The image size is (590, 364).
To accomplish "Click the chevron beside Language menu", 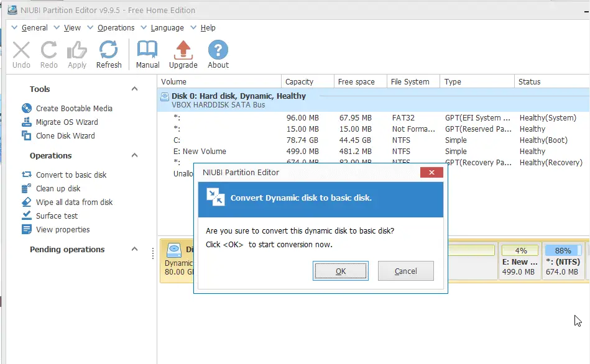I will click(x=144, y=27).
